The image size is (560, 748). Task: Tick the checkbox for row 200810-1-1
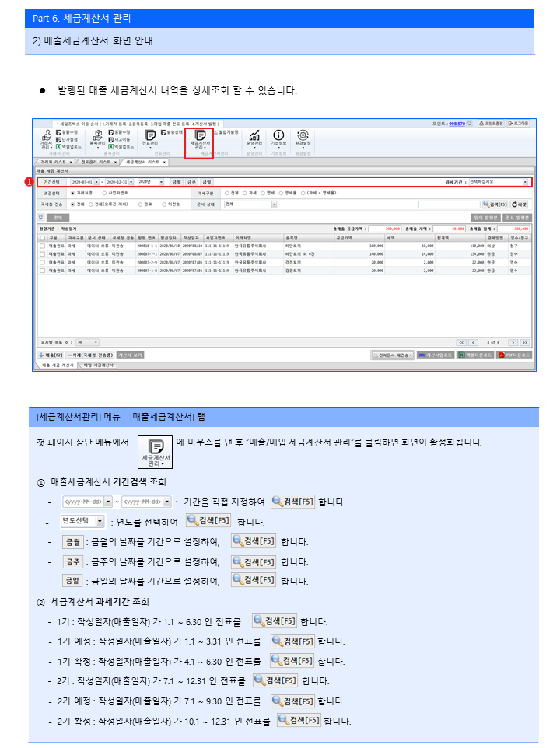tap(43, 246)
